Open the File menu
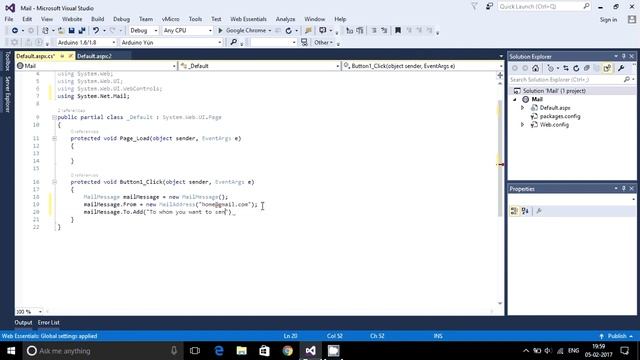The width and height of the screenshot is (640, 360). pyautogui.click(x=9, y=19)
